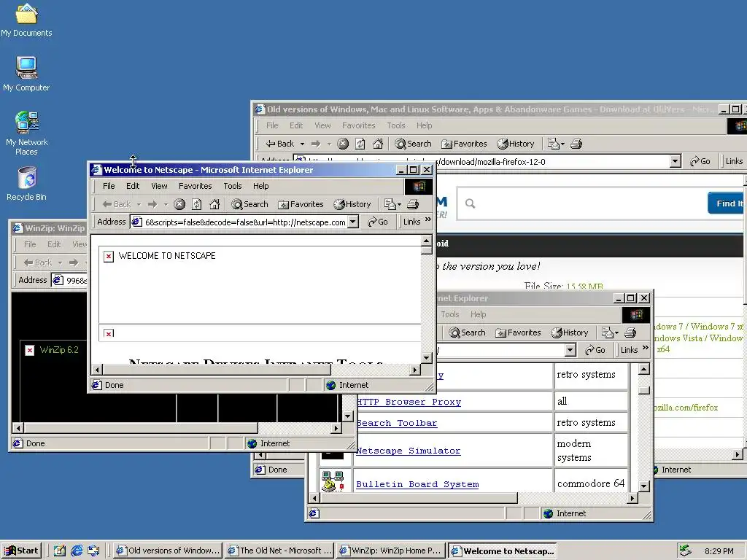The width and height of the screenshot is (747, 560).
Task: Click History in OldVersion window toolbar
Action: click(x=516, y=144)
